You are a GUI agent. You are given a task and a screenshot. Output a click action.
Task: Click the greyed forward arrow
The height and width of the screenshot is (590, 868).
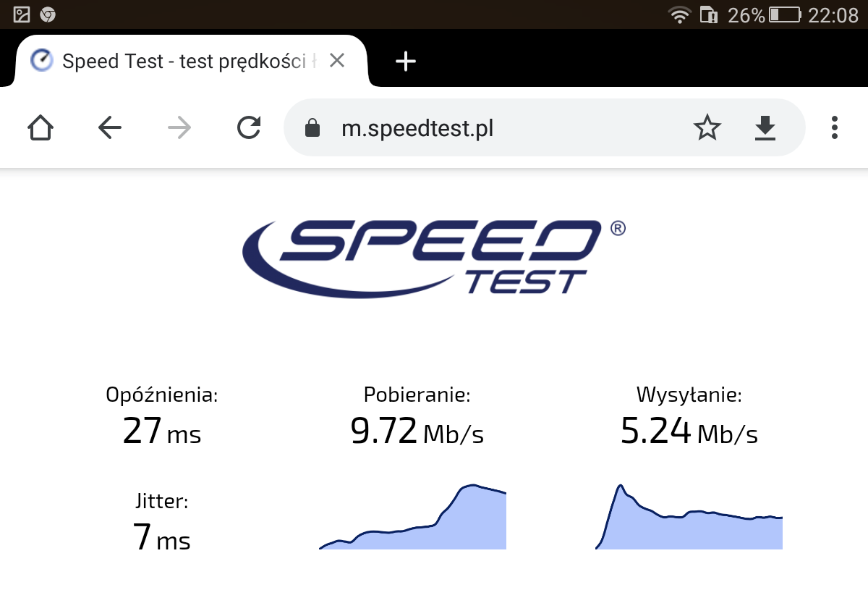pos(179,128)
